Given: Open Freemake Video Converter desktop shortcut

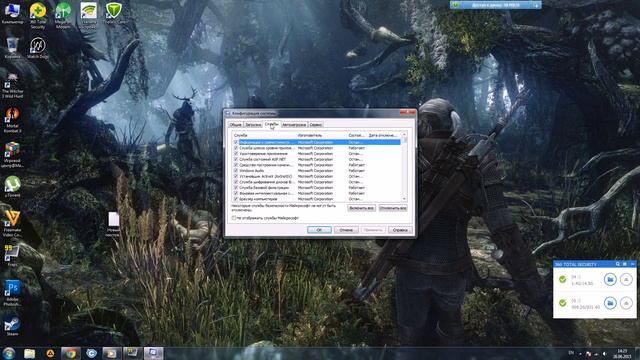Looking at the screenshot, I should (x=12, y=224).
